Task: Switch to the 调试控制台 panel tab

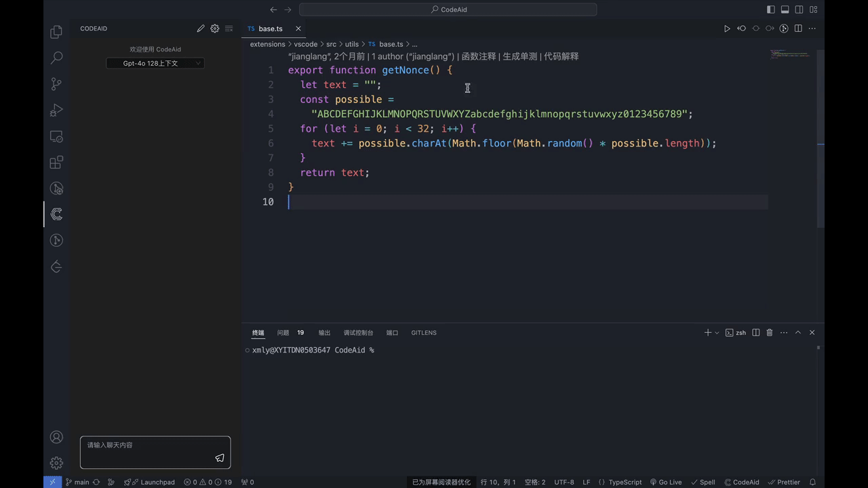Action: coord(358,333)
